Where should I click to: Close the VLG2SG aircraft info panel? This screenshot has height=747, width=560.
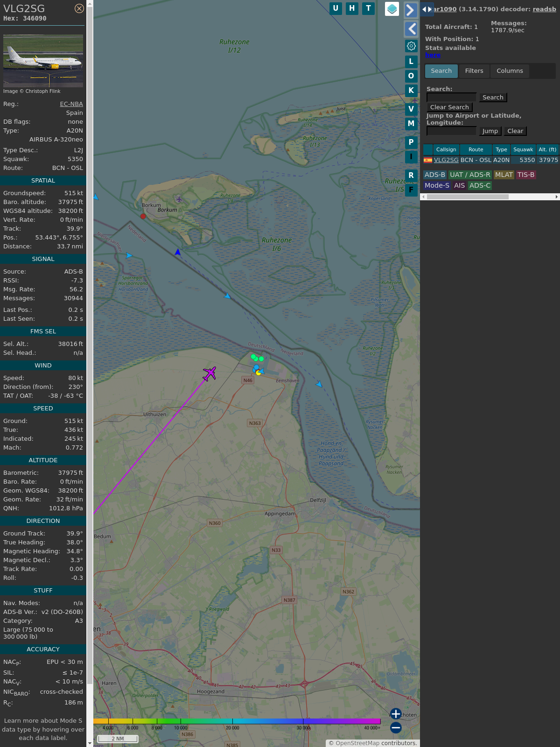[79, 8]
